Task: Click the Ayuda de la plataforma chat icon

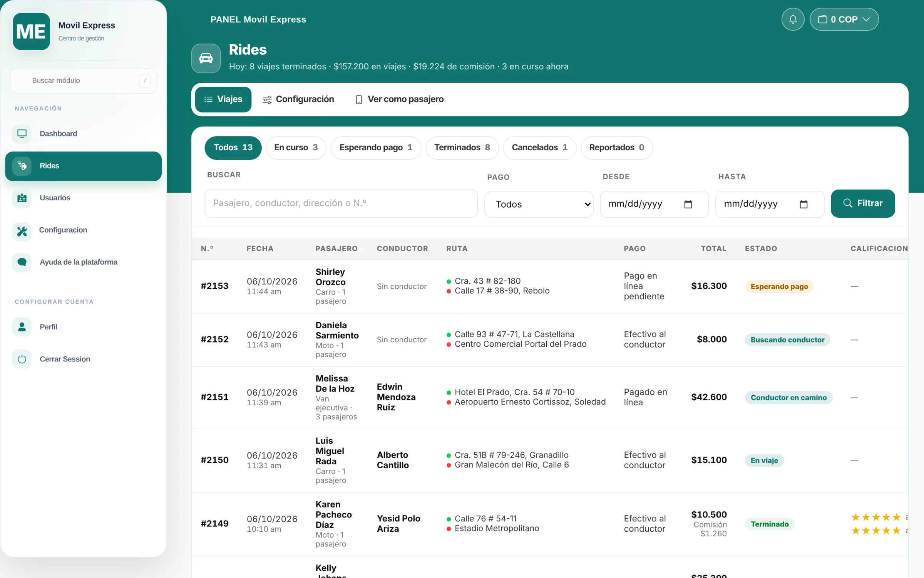Action: click(x=22, y=262)
